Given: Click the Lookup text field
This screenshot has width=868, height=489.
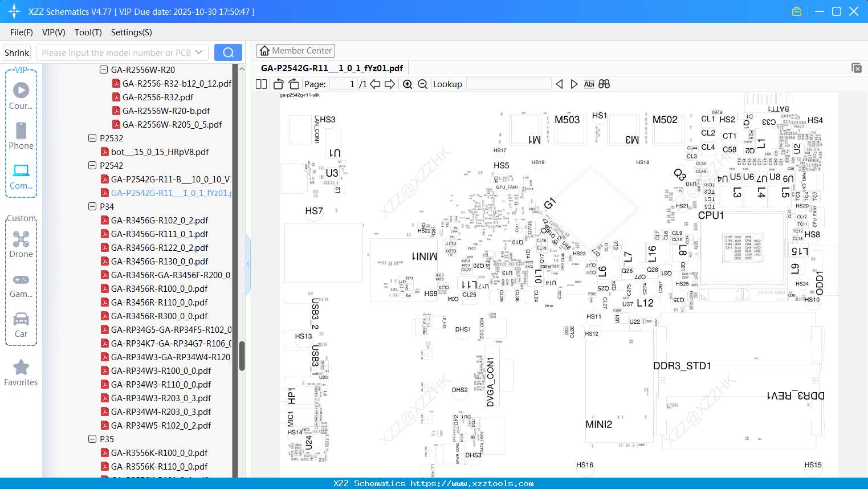Looking at the screenshot, I should click(x=509, y=84).
